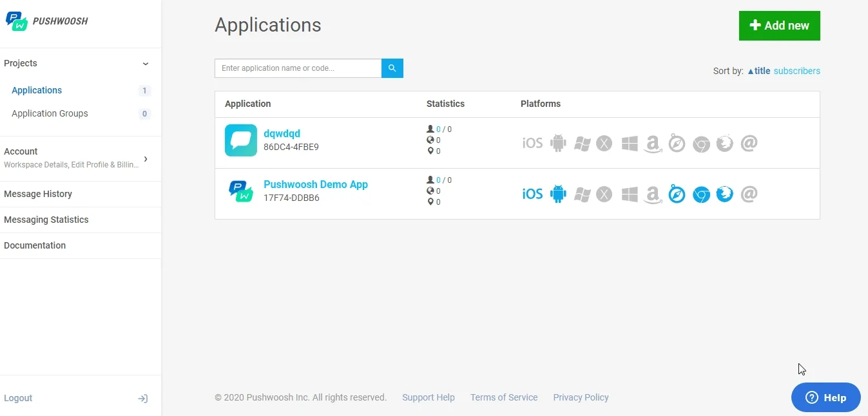Open Documentation in the sidebar
The width and height of the screenshot is (868, 416).
tap(35, 245)
